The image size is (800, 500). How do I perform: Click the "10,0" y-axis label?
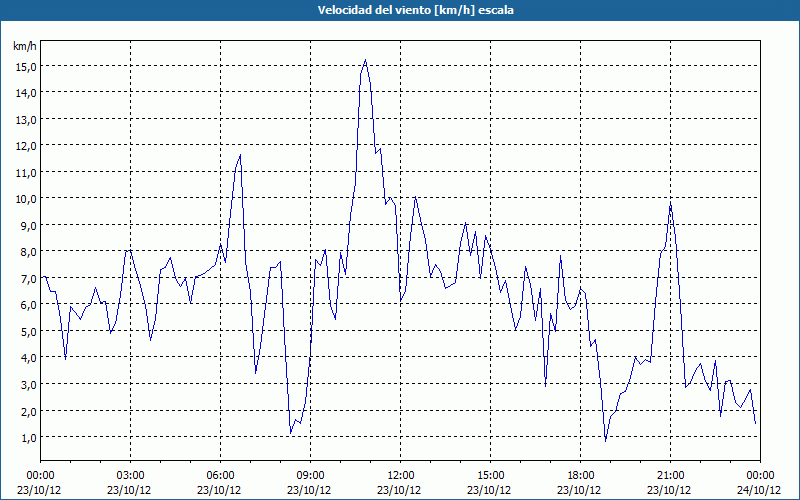pyautogui.click(x=27, y=198)
